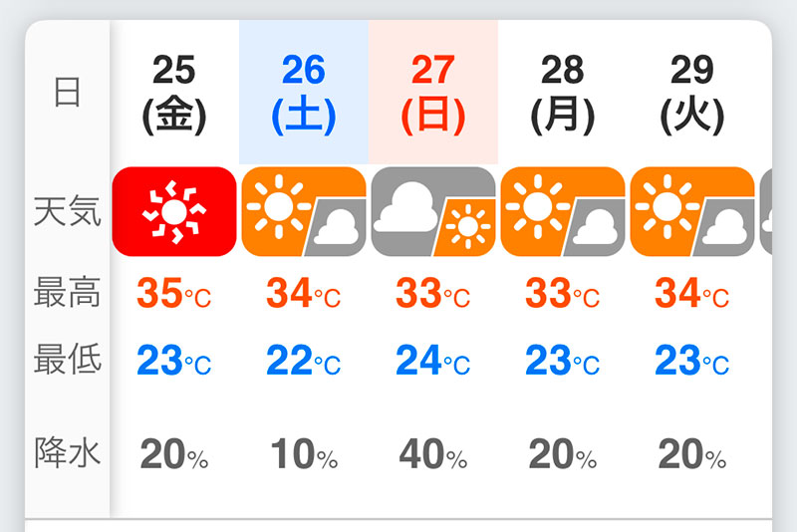Click the 22°C low temperature for the 26th
This screenshot has width=797, height=532.
coord(304,361)
